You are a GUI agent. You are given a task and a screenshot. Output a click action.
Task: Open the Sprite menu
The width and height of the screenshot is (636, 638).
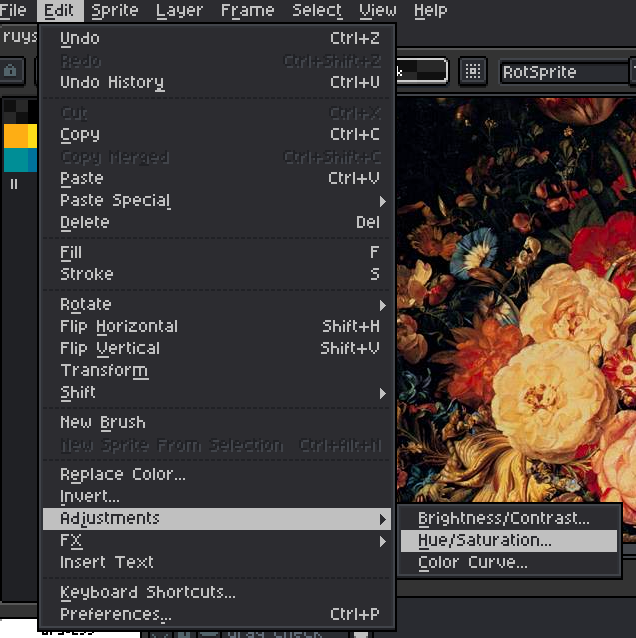pos(115,11)
